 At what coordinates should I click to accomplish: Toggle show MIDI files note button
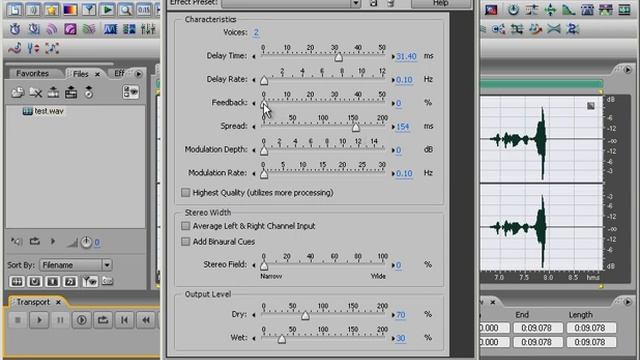[70, 281]
